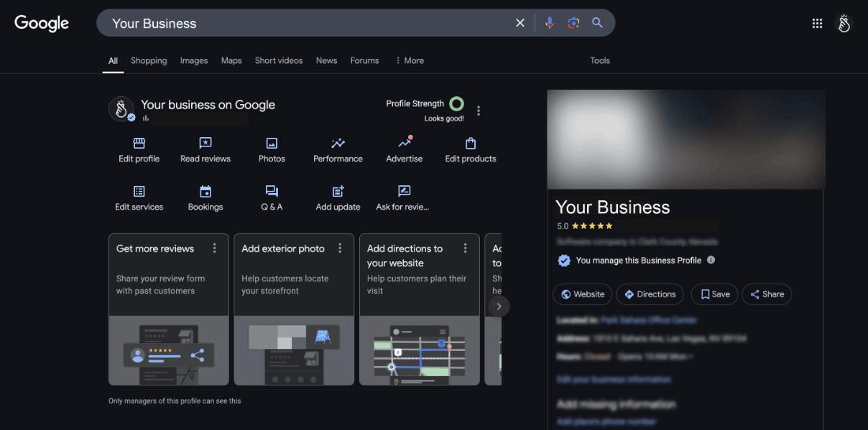868x430 pixels.
Task: Click the verified badge in knowledge panel
Action: tap(564, 261)
